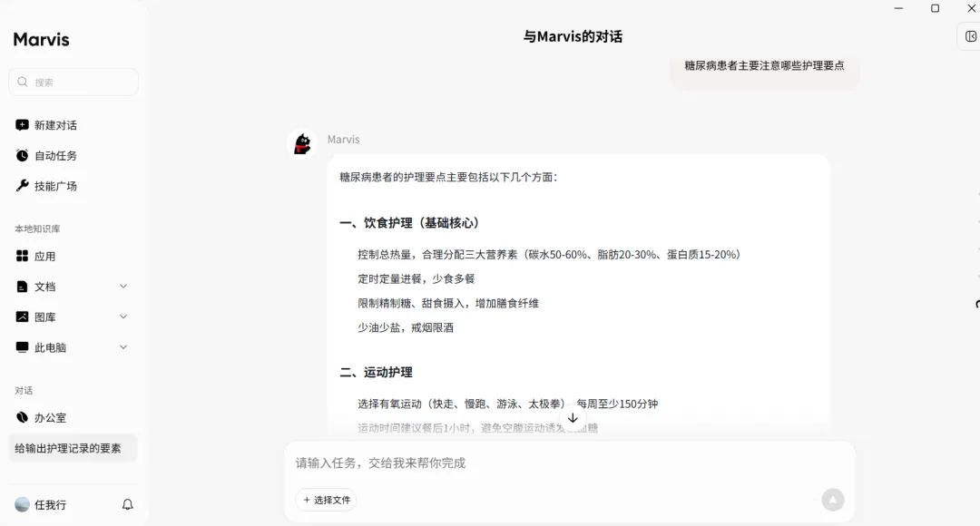The height and width of the screenshot is (526, 980).
Task: Expand the 文档 chevron
Action: pyautogui.click(x=123, y=286)
